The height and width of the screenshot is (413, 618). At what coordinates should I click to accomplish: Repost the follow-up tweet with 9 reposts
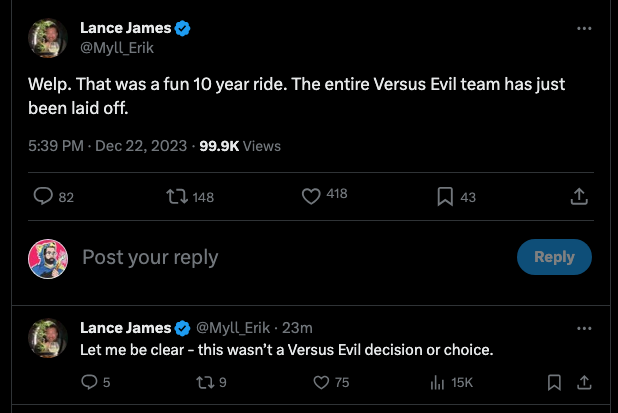click(x=205, y=382)
